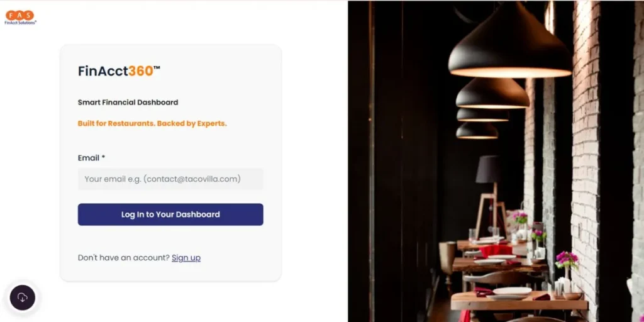Click the second pendant lamp in photo
The width and height of the screenshot is (644, 322).
492,94
